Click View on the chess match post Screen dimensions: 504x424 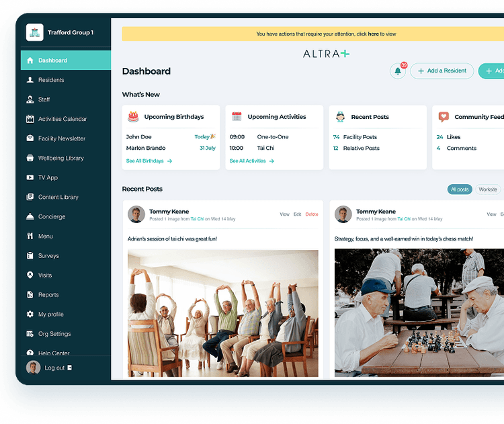click(x=491, y=214)
